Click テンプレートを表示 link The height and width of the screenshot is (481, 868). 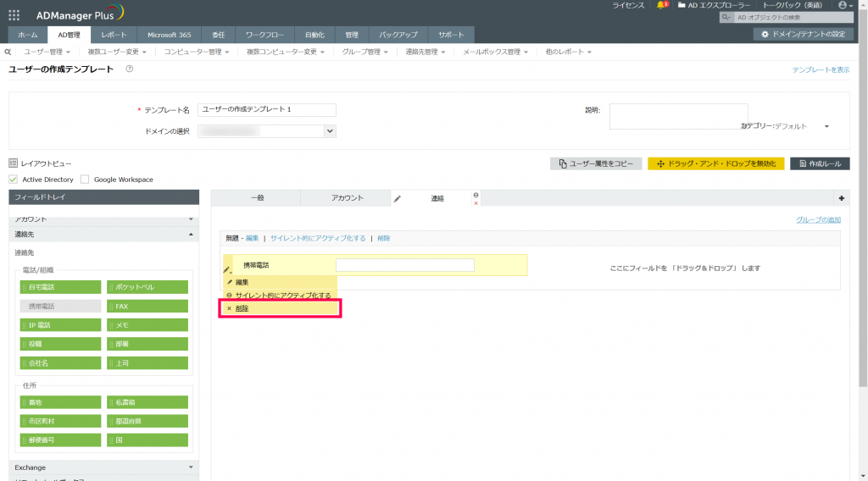click(x=821, y=69)
